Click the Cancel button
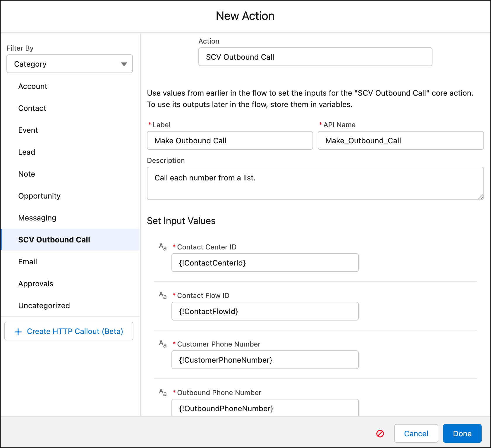491x448 pixels. coord(416,434)
